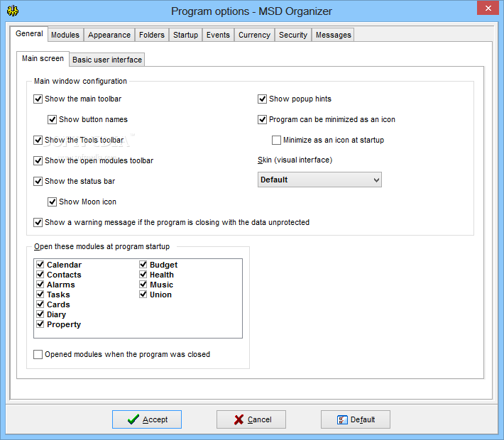Click the green checkmark on Accept
Viewport: 504px width, 440px height.
point(133,419)
